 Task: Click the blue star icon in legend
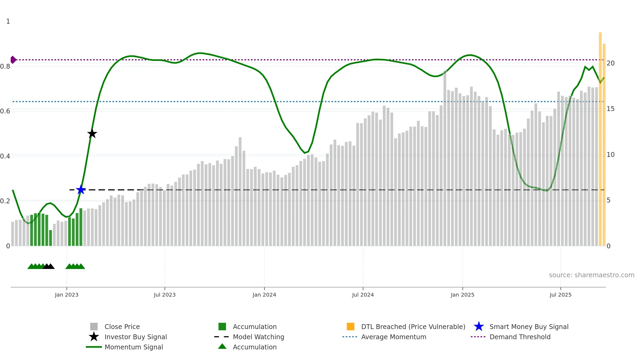479,327
